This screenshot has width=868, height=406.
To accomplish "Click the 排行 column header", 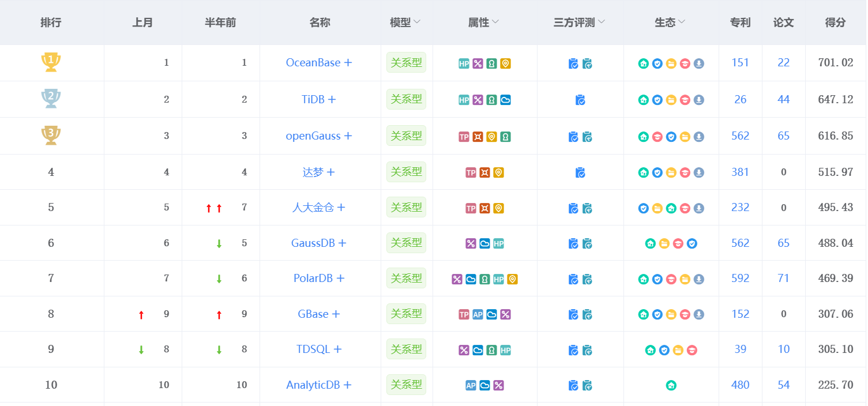I will [x=51, y=22].
